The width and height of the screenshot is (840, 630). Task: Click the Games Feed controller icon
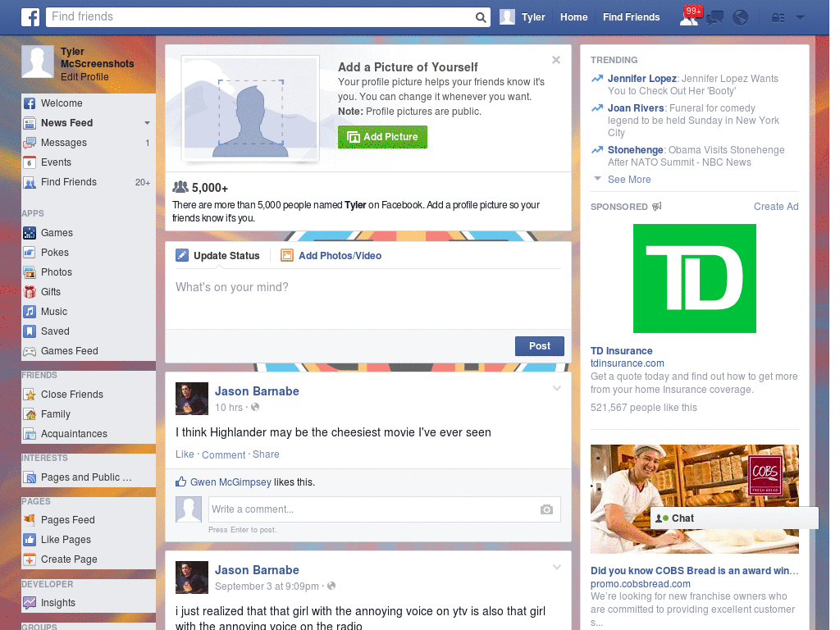tap(30, 351)
